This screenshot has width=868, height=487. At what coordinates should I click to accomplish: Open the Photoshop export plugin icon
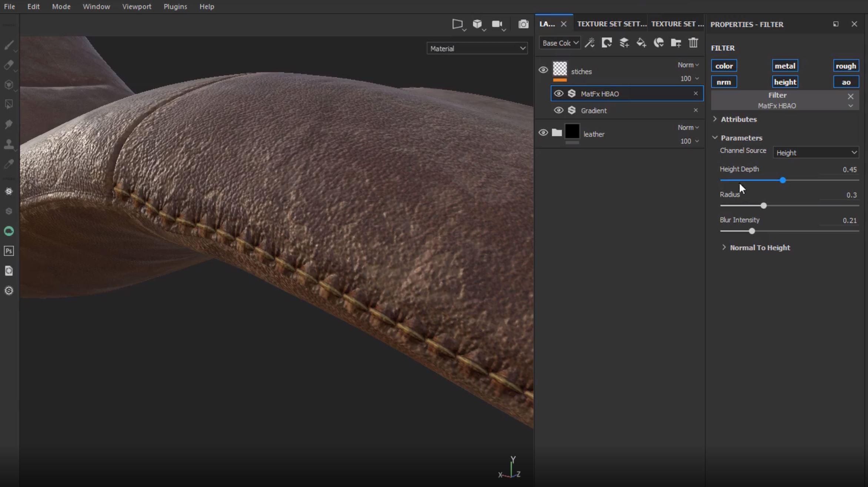coord(9,251)
